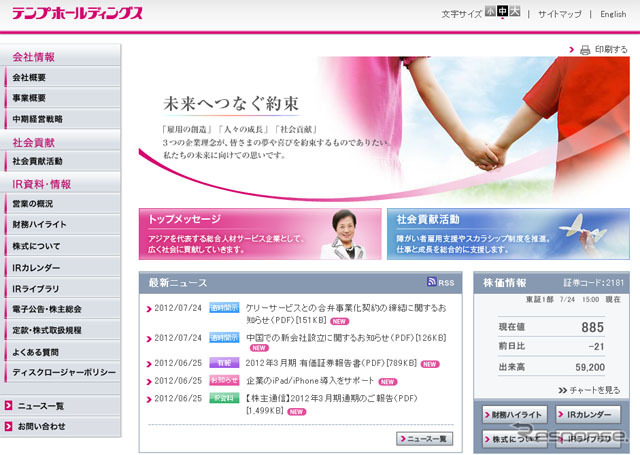The image size is (640, 455).
Task: Click the 株式について button in stock panel
Action: point(514,439)
